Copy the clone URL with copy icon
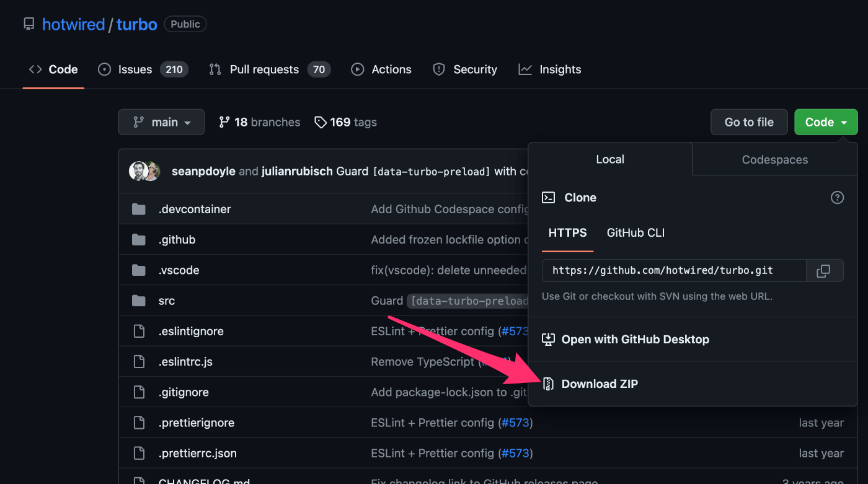Viewport: 868px width, 484px height. pos(824,271)
